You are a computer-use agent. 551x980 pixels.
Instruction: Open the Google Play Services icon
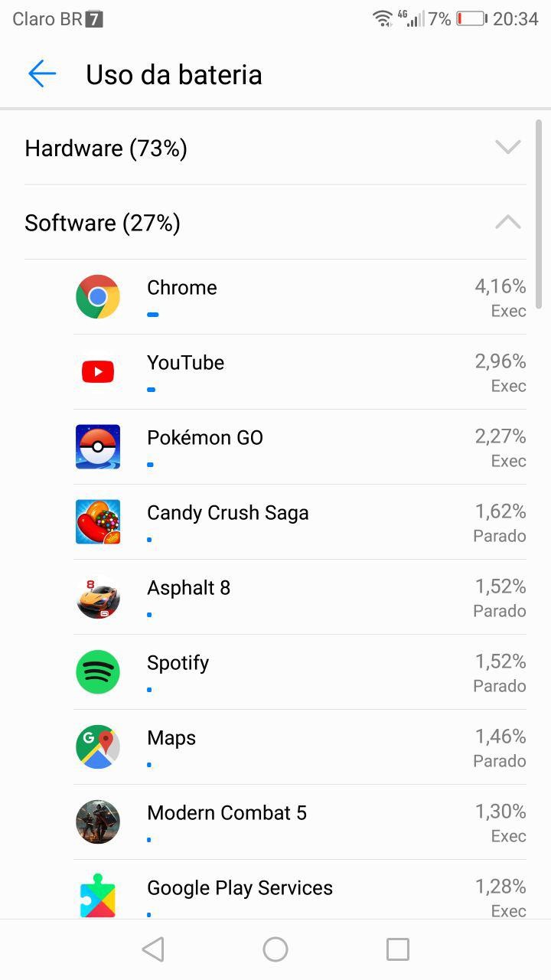pyautogui.click(x=98, y=896)
